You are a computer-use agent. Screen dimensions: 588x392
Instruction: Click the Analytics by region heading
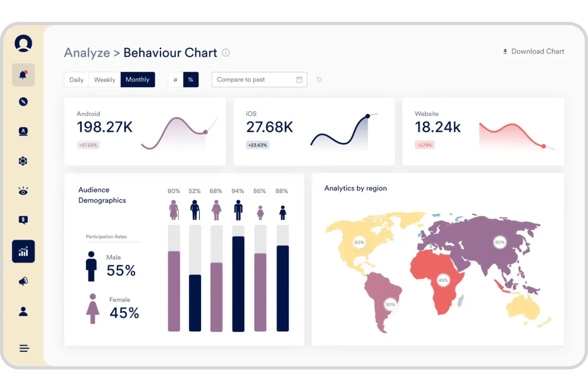(x=356, y=188)
